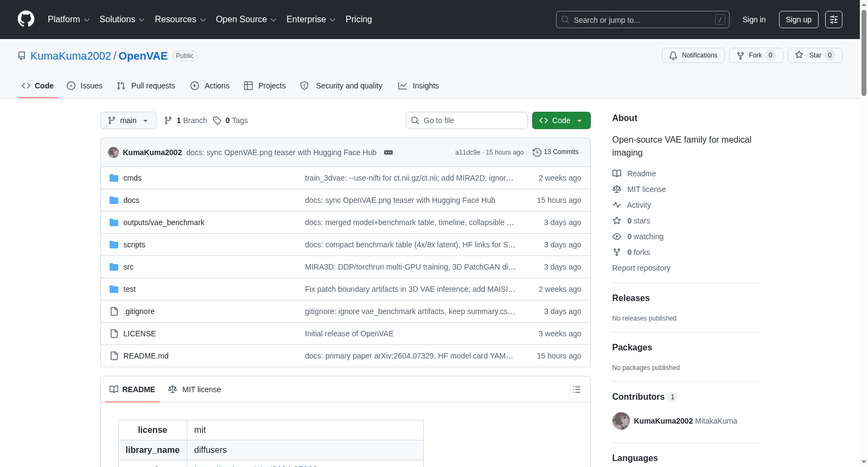Viewport: 868px width, 467px height.
Task: Open the Pricing page
Action: 359,20
